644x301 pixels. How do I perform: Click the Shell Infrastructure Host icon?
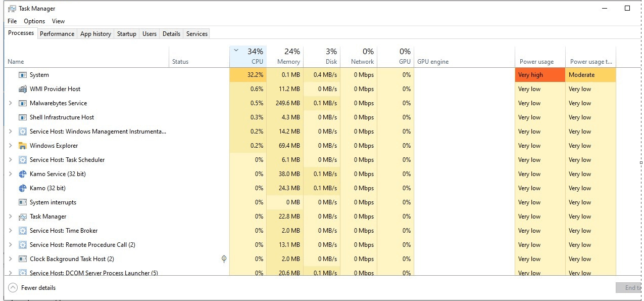click(x=22, y=117)
